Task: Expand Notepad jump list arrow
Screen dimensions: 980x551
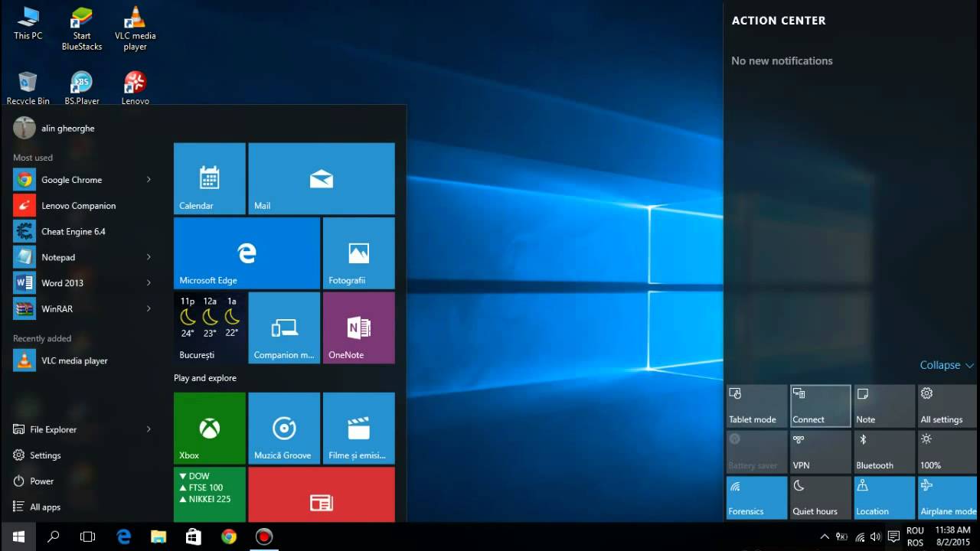Action: pos(149,257)
